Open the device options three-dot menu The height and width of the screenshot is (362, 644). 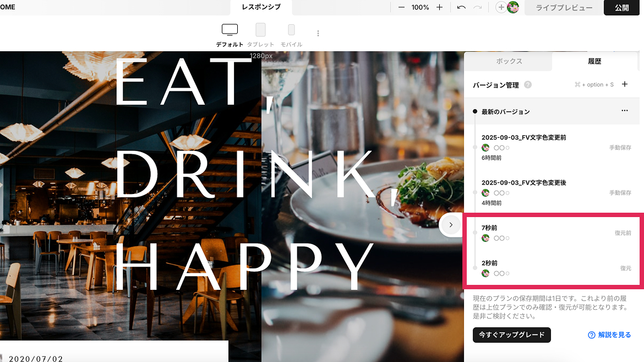point(318,33)
